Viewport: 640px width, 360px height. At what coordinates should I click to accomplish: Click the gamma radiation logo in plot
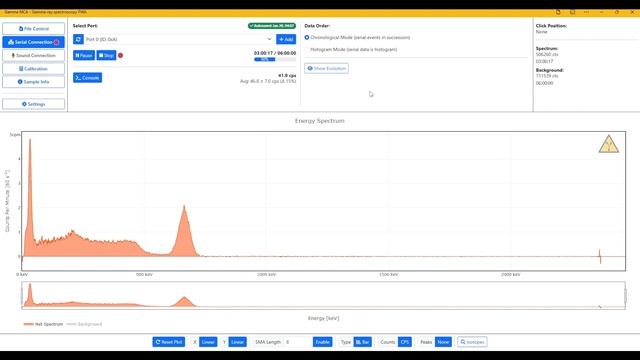coord(609,144)
